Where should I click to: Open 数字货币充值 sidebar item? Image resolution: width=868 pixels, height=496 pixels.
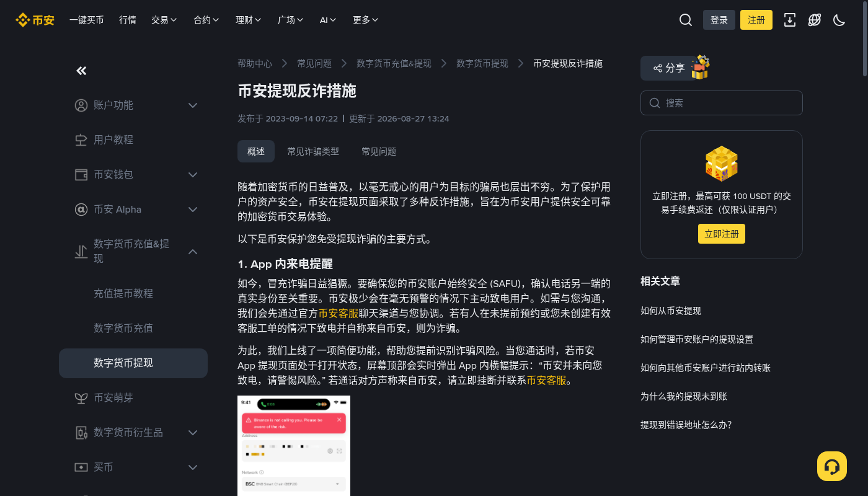[x=123, y=328]
